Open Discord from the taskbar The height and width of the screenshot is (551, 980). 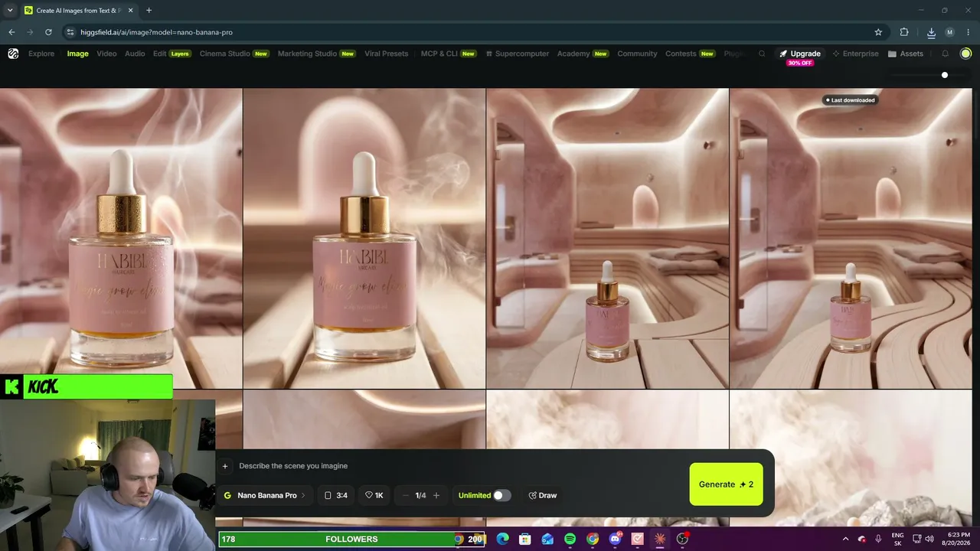pyautogui.click(x=615, y=539)
